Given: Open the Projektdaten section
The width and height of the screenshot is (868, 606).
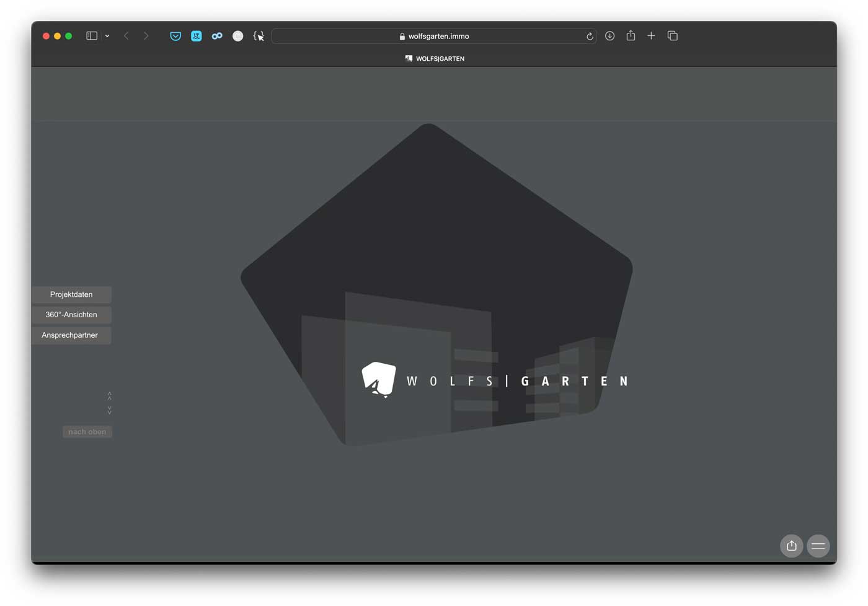Looking at the screenshot, I should (x=71, y=294).
